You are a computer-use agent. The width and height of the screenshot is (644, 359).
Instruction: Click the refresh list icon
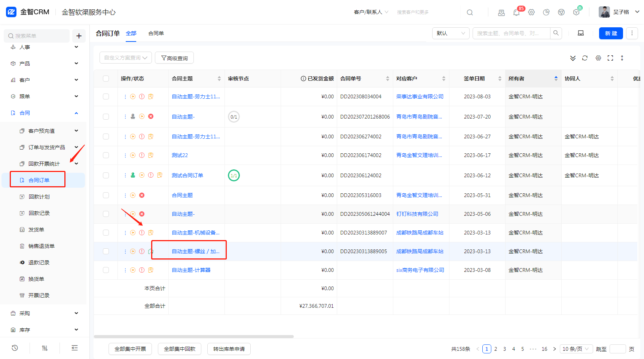[585, 58]
